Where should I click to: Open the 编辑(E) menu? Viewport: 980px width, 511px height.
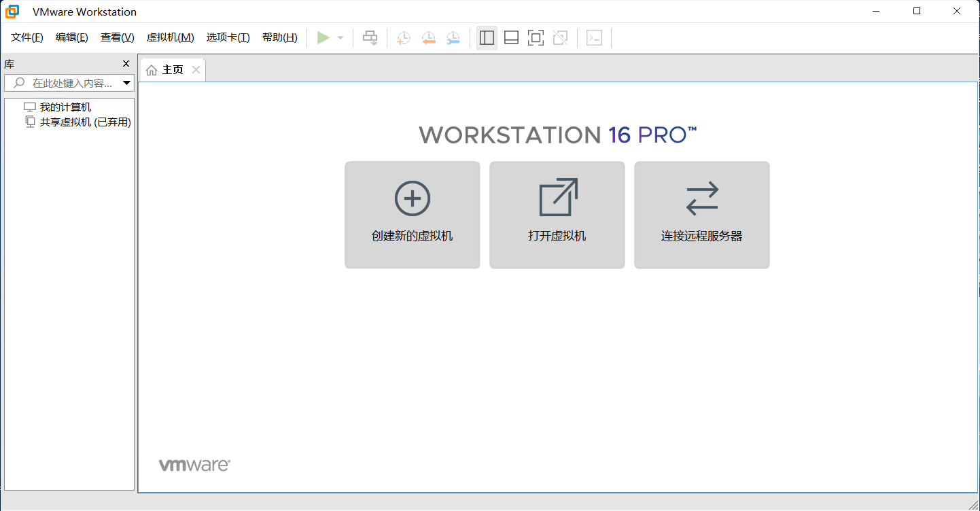pyautogui.click(x=72, y=37)
